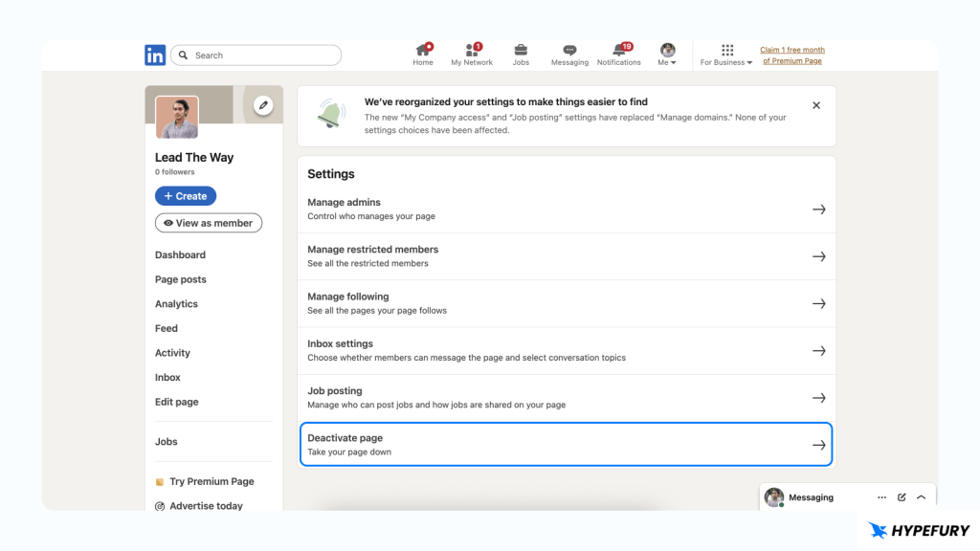
Task: Click pencil icon to edit cover
Action: point(263,106)
